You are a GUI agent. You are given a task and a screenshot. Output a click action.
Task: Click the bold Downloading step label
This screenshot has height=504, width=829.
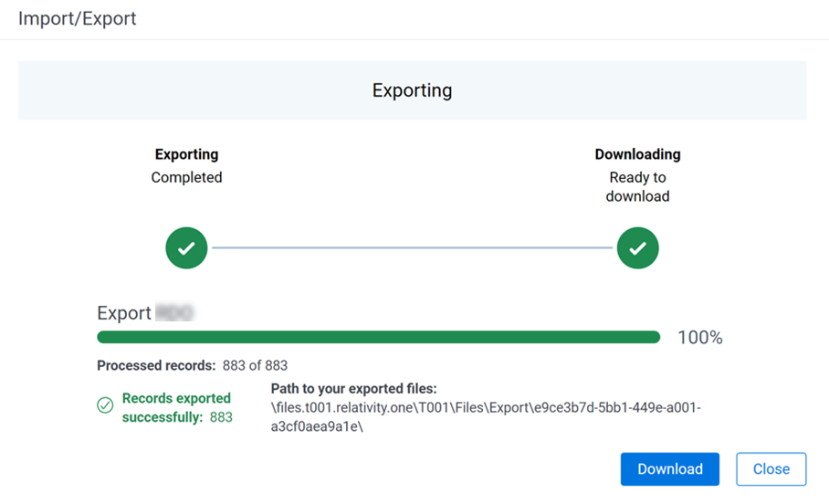pos(637,154)
